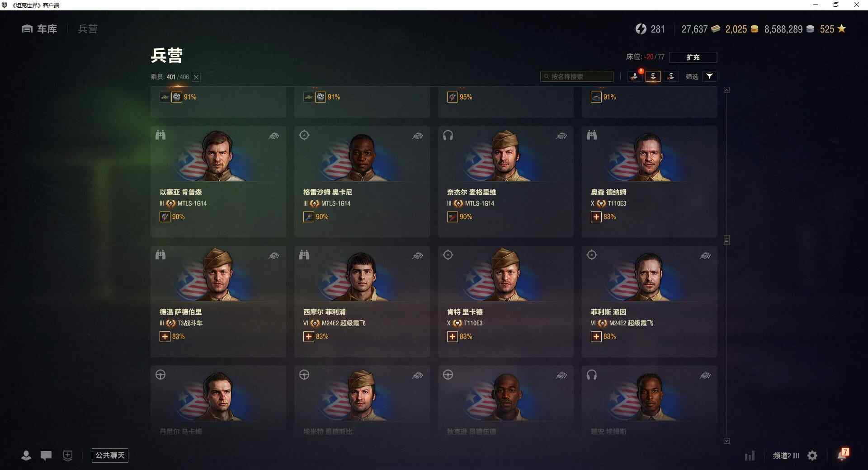The image size is (868, 470).
Task: Select the 以塞亚 肯普森 crew member card
Action: tap(218, 182)
